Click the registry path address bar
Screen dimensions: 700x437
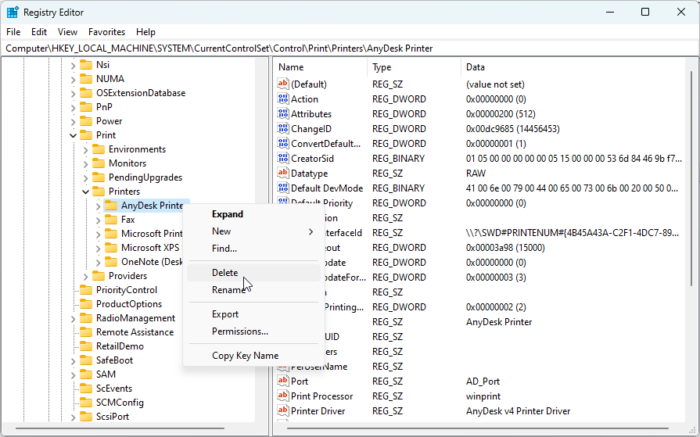(350, 47)
